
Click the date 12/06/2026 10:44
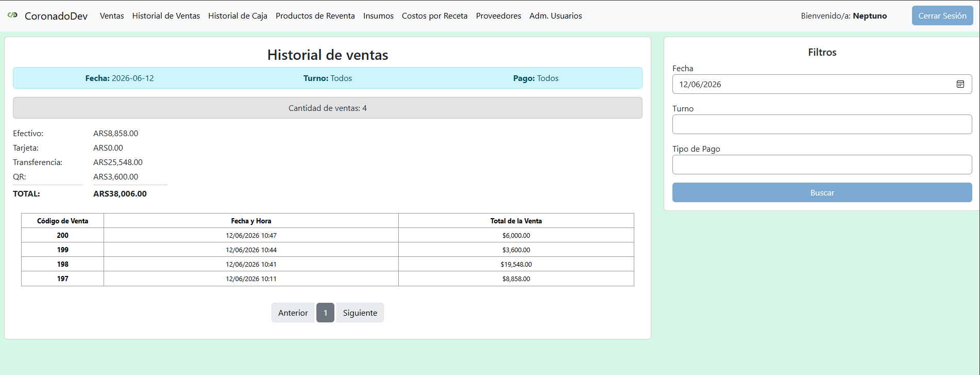tap(251, 250)
